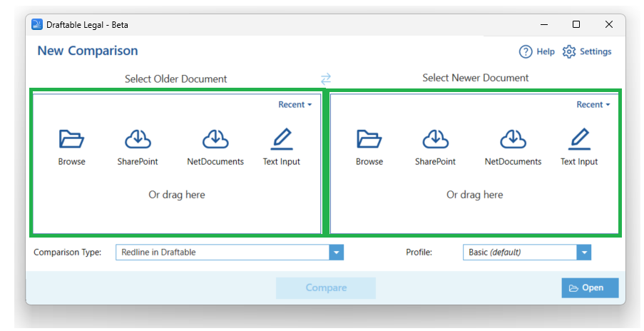Click Browse folder icon for newer document
644x331 pixels.
point(369,139)
